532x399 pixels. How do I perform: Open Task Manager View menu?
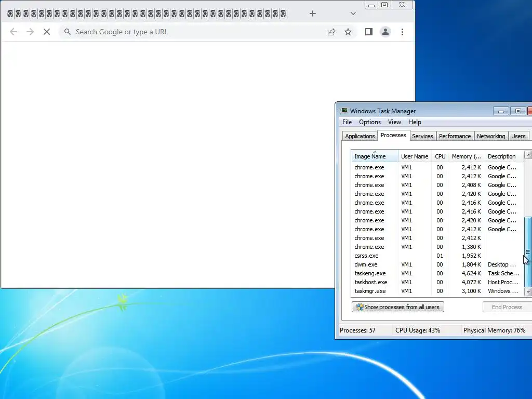(394, 122)
